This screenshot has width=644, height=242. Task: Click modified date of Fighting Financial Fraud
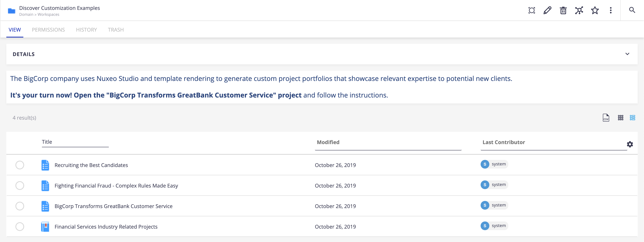[x=335, y=186]
